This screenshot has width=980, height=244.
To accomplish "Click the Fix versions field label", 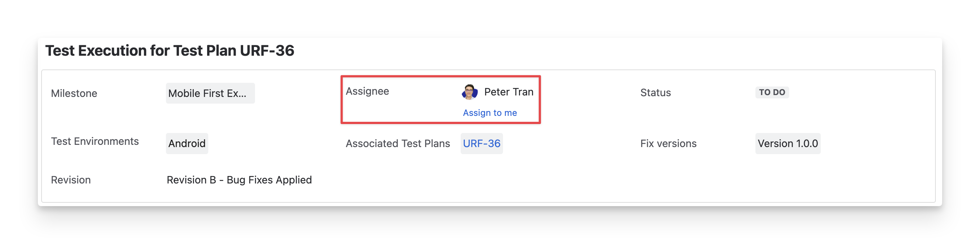I will [668, 143].
